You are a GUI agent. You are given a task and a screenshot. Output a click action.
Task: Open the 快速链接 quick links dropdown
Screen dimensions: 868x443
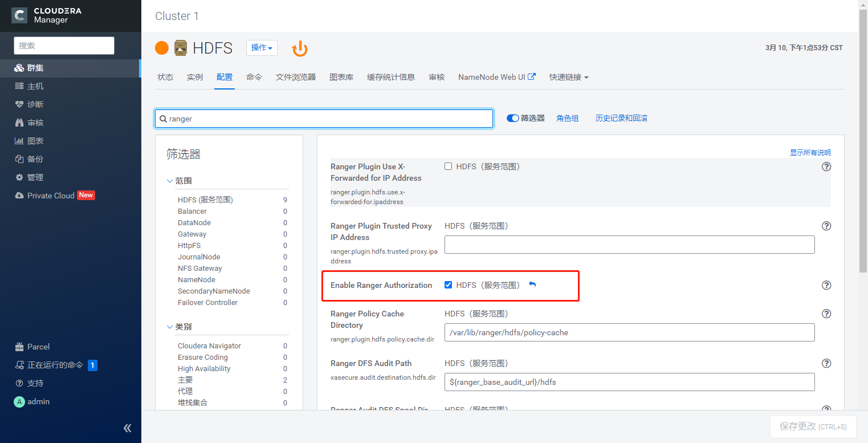coord(568,77)
